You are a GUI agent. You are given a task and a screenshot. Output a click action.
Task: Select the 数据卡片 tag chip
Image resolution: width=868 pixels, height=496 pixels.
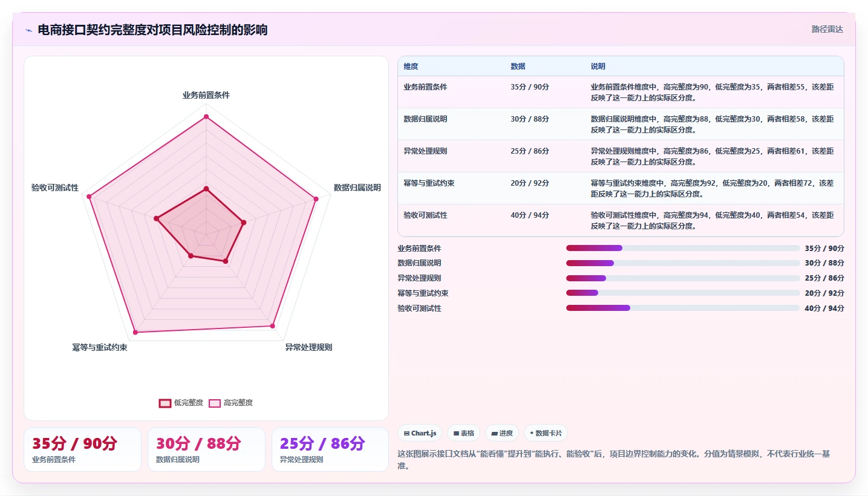(x=546, y=433)
